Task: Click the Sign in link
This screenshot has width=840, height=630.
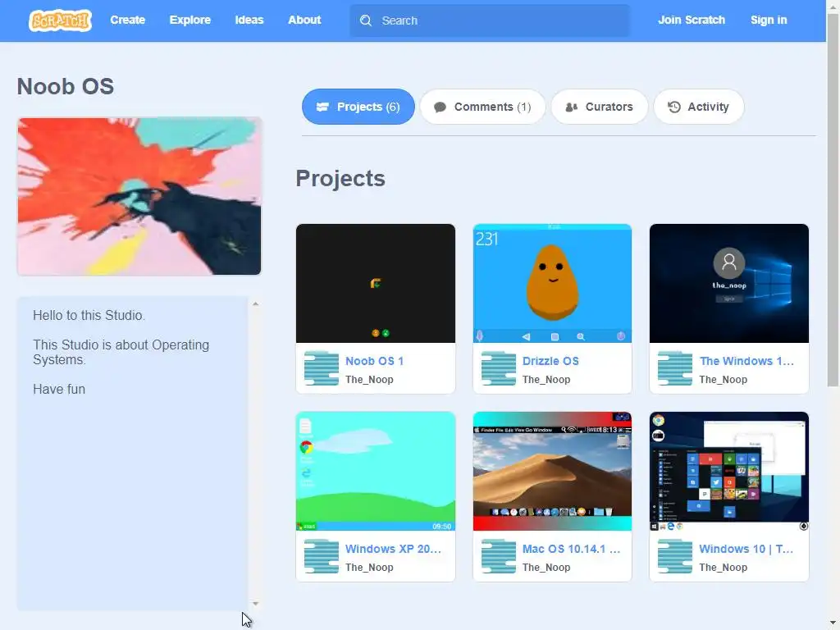Action: pyautogui.click(x=768, y=20)
